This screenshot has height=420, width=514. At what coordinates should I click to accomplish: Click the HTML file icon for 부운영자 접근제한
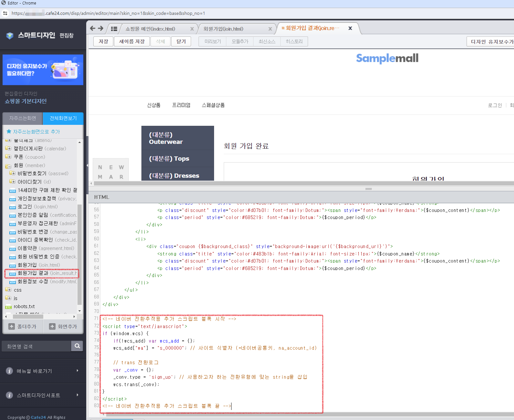tap(13, 224)
